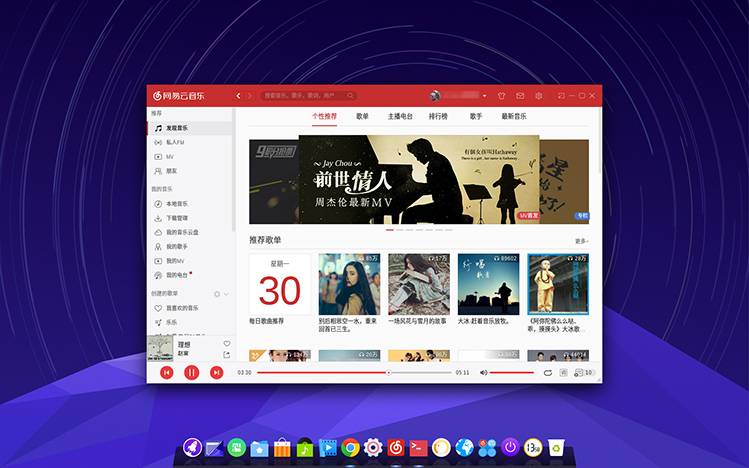Pause the current song
This screenshot has width=749, height=468.
click(x=191, y=372)
